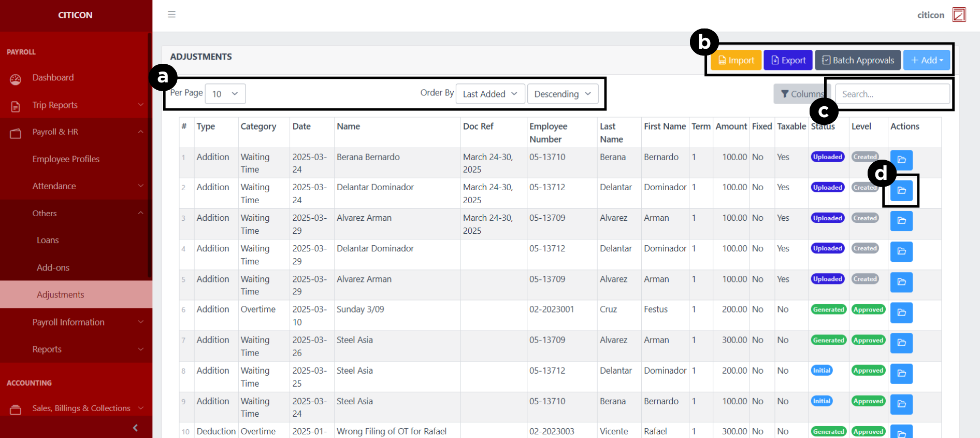Image resolution: width=980 pixels, height=438 pixels.
Task: Open folder action for Sunday 3/09 row
Action: pyautogui.click(x=901, y=313)
